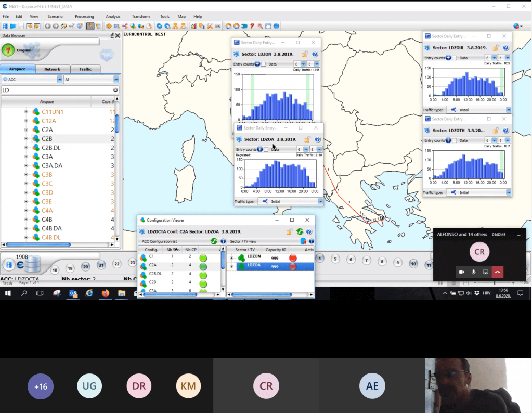Hang up the call with red button

coord(498,272)
